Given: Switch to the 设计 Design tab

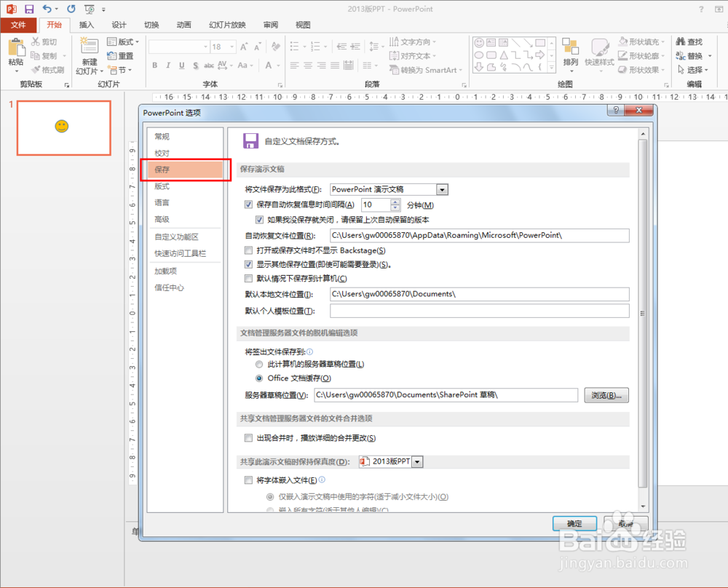Looking at the screenshot, I should tap(119, 25).
